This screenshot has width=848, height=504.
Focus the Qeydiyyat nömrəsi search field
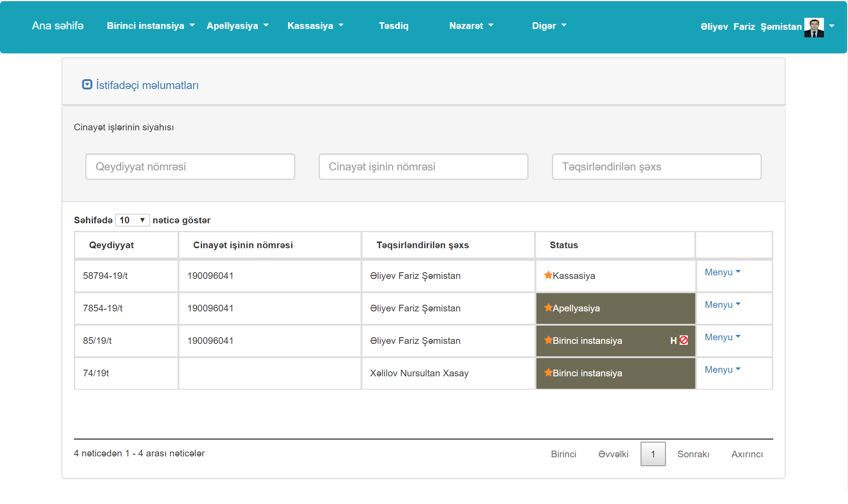(x=190, y=167)
